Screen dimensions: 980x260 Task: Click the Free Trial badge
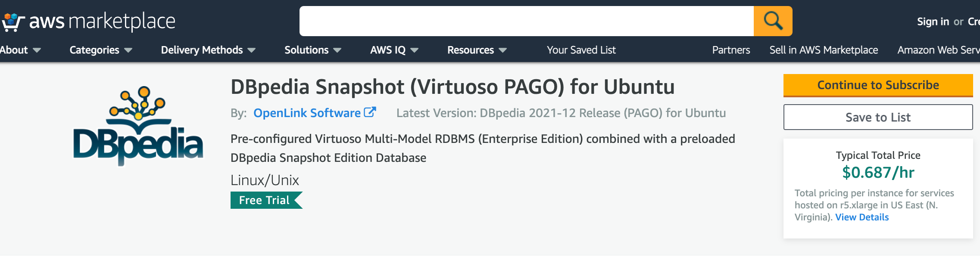[x=265, y=200]
